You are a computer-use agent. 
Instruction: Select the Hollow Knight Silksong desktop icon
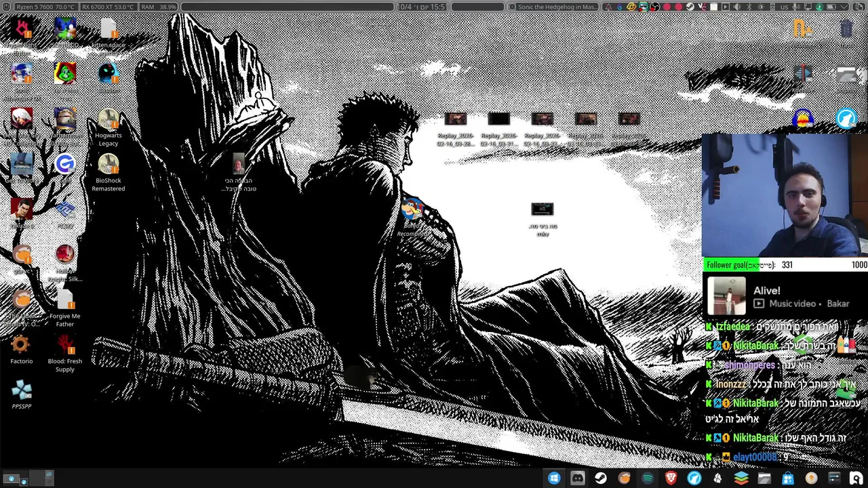tap(65, 264)
